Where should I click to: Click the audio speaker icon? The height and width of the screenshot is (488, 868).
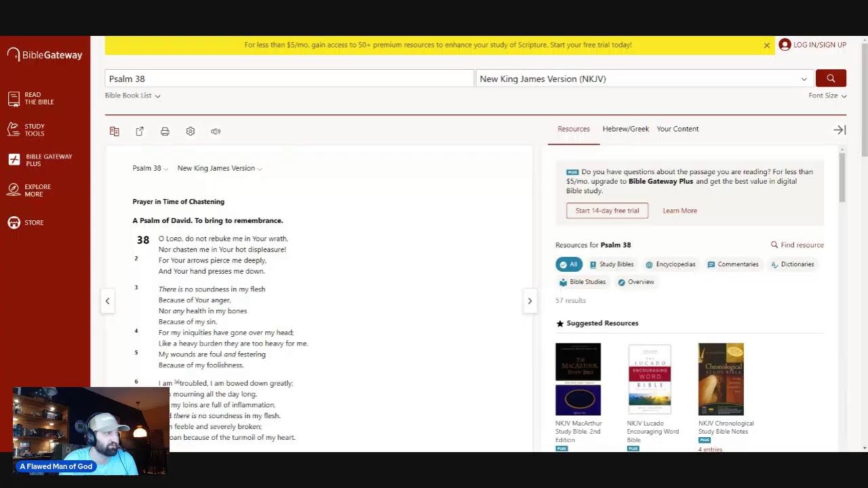click(216, 131)
